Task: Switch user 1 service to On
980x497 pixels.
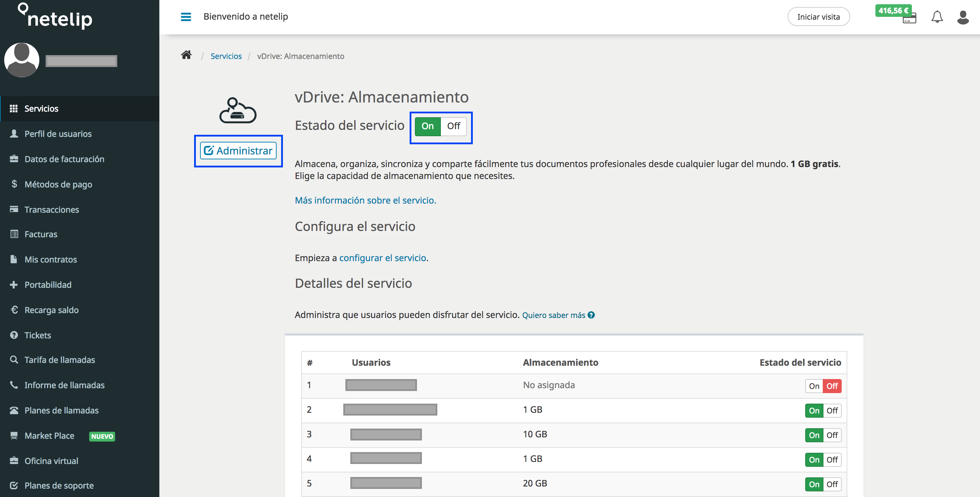Action: point(814,386)
